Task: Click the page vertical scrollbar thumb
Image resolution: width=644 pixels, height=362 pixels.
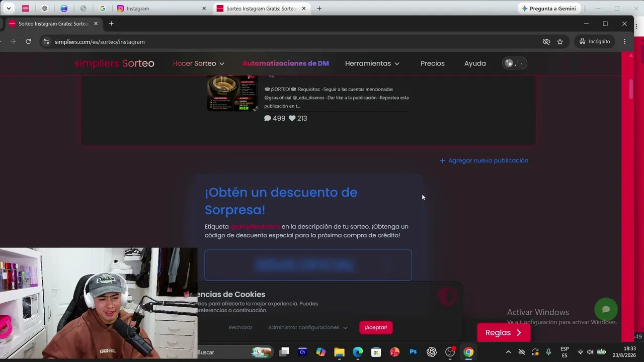Action: tap(631, 89)
